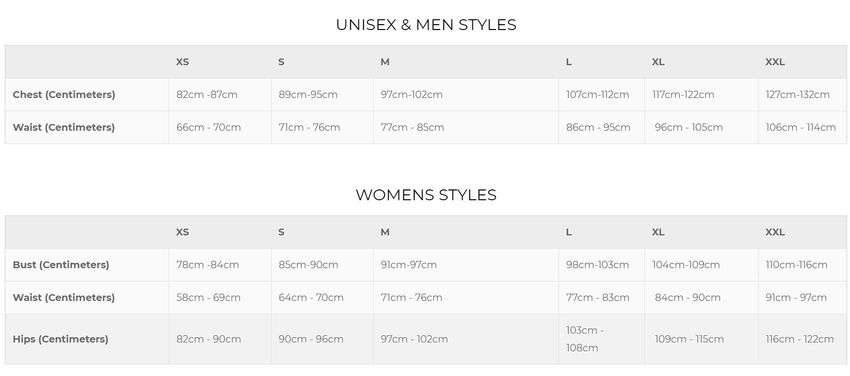Image resolution: width=850 pixels, height=376 pixels.
Task: Click the 86cm - 95cm waist cell
Action: [x=598, y=127]
